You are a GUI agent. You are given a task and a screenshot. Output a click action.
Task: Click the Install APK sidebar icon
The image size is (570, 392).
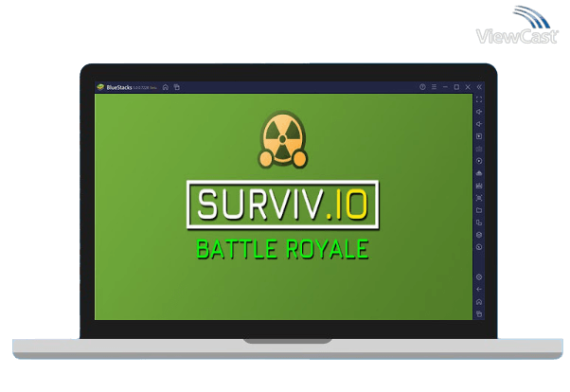coord(479,173)
